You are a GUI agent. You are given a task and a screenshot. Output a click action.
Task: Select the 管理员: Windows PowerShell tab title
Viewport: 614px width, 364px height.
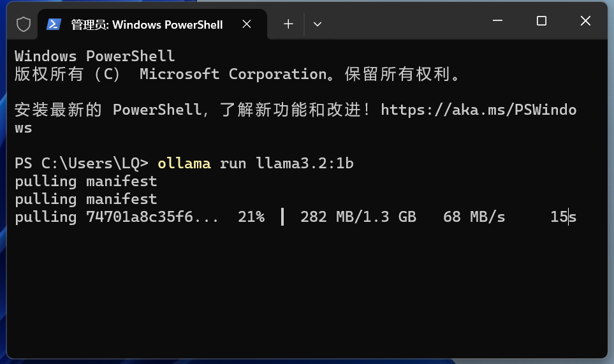[147, 25]
